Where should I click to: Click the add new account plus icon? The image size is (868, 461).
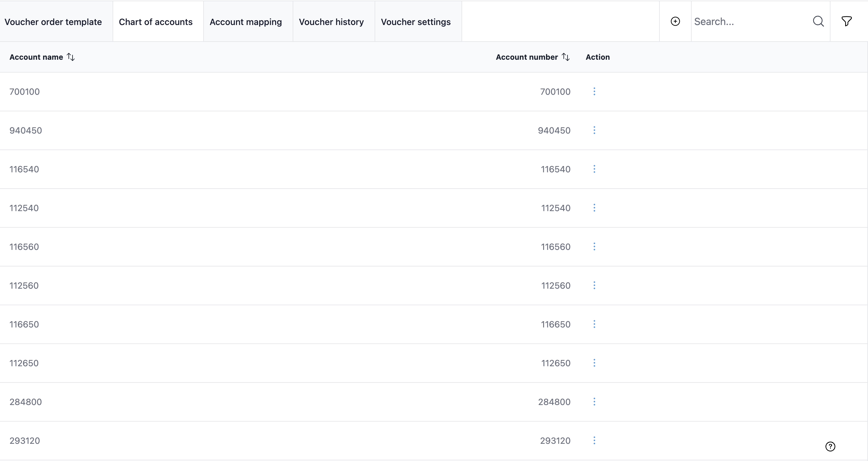[675, 21]
